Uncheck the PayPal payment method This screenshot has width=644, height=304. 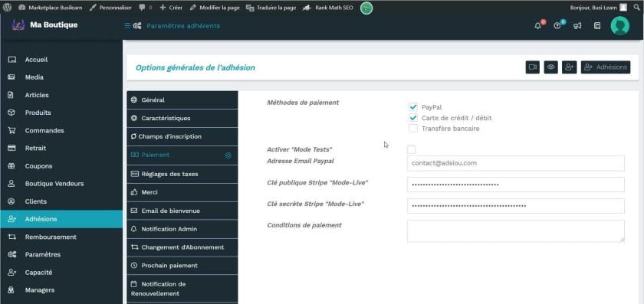pos(413,107)
